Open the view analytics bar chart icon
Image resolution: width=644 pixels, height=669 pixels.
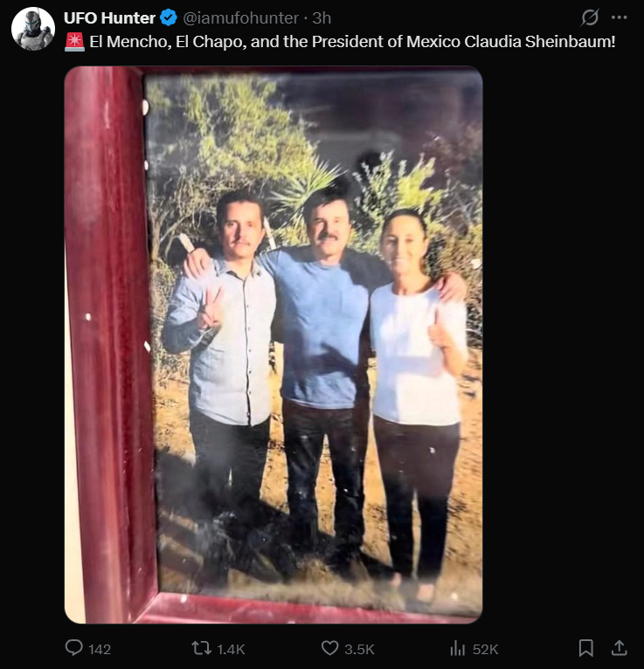(457, 649)
